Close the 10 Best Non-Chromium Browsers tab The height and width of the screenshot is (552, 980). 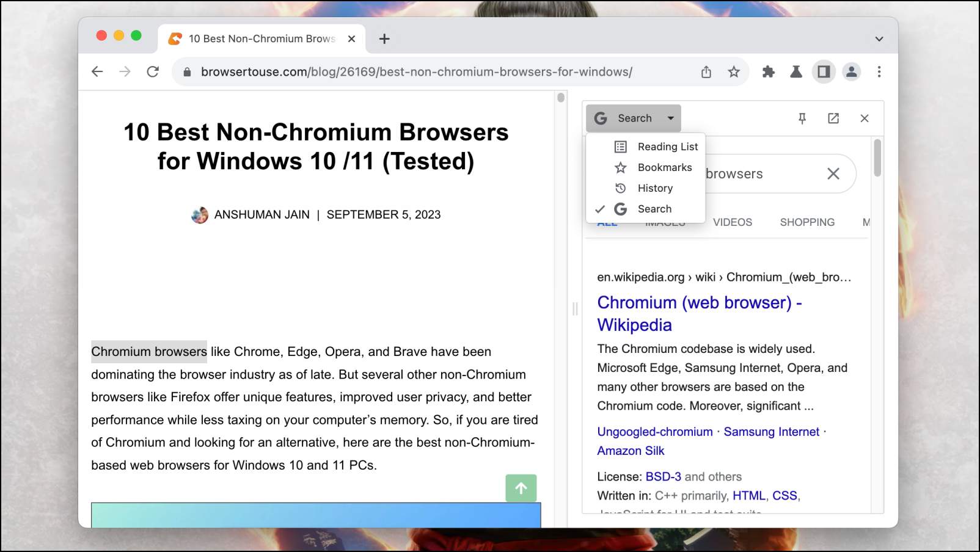(x=352, y=38)
